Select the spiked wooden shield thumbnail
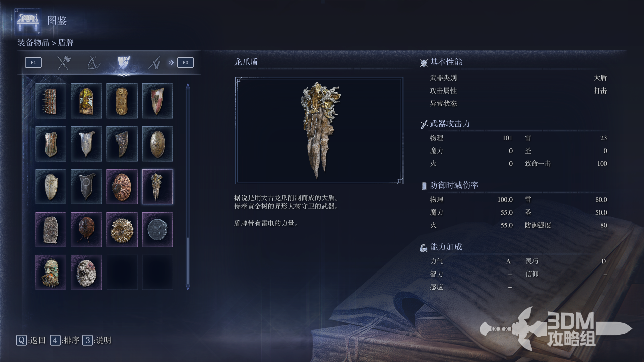644x362 pixels. pos(51,101)
